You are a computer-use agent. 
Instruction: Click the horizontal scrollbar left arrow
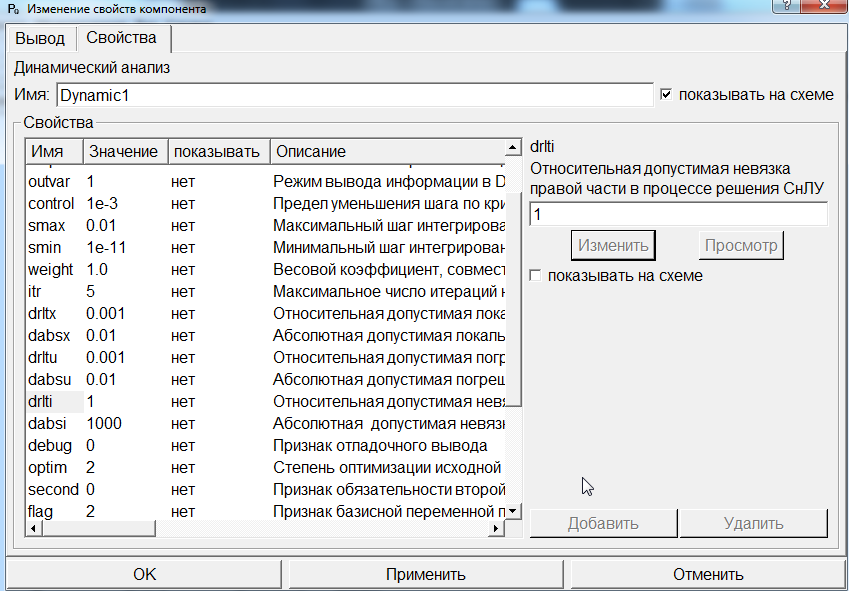tap(33, 529)
